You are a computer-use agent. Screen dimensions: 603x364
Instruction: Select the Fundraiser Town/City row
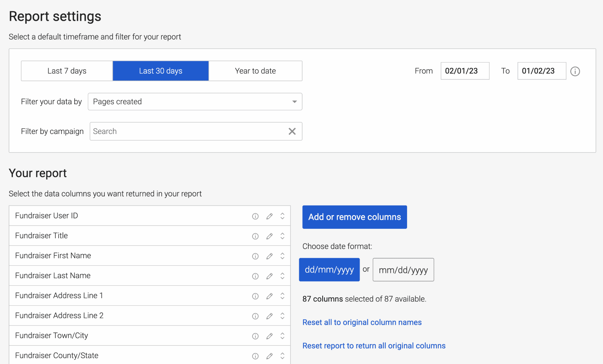click(x=150, y=335)
